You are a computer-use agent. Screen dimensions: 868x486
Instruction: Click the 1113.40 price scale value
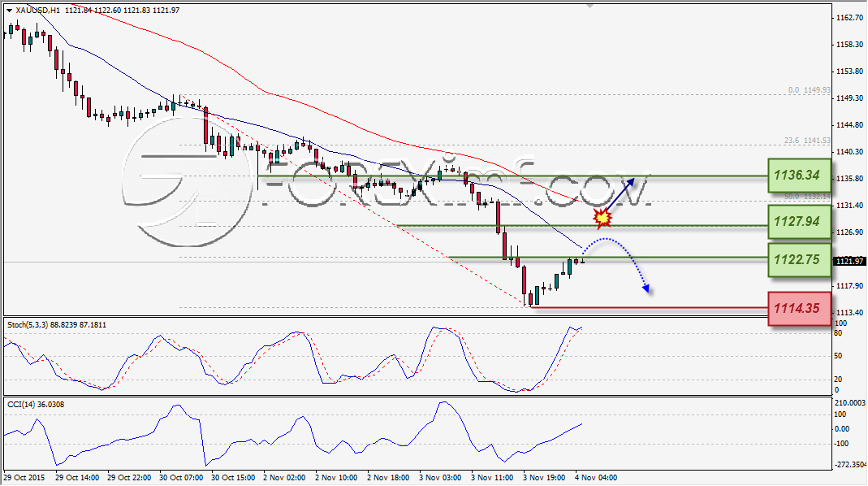(850, 313)
